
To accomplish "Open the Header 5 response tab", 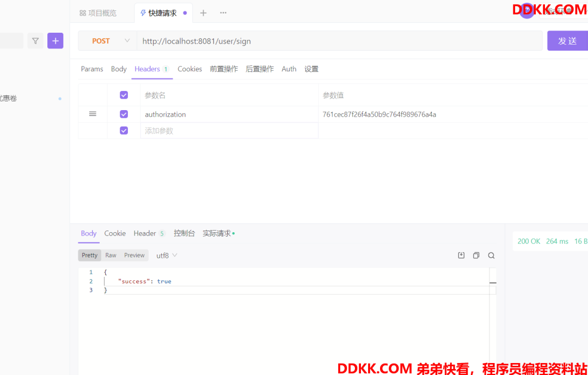I will tap(148, 233).
